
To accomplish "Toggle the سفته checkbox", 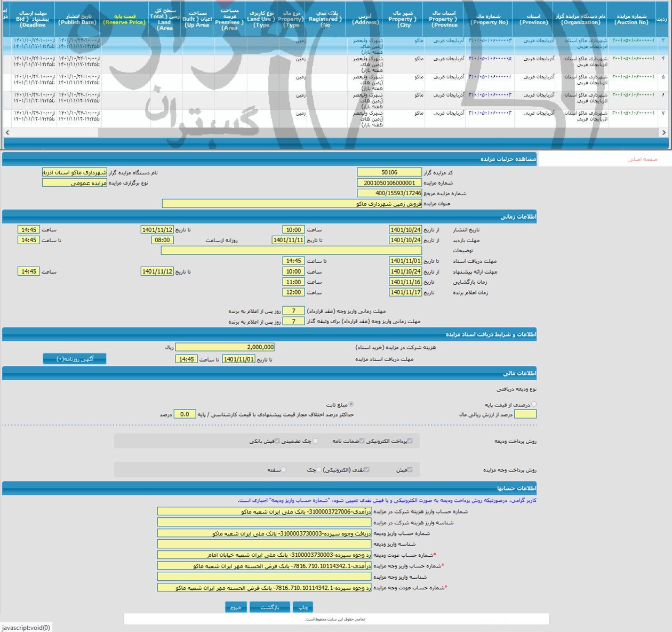I will [284, 470].
